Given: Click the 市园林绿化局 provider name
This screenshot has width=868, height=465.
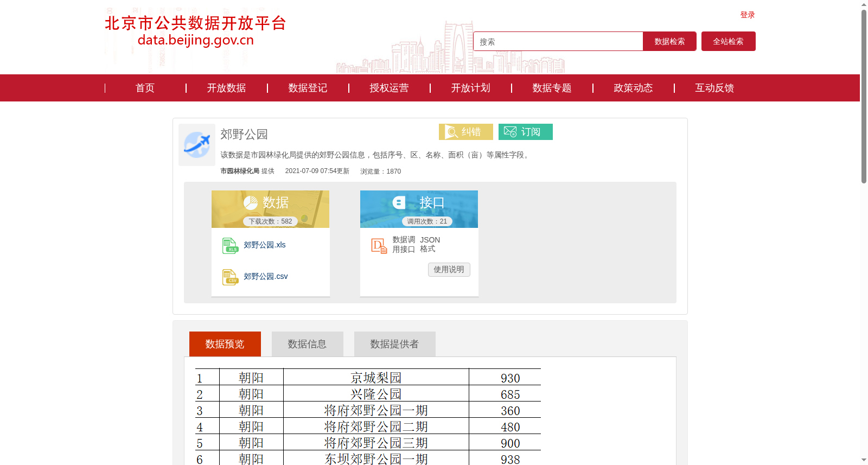Looking at the screenshot, I should tap(240, 171).
